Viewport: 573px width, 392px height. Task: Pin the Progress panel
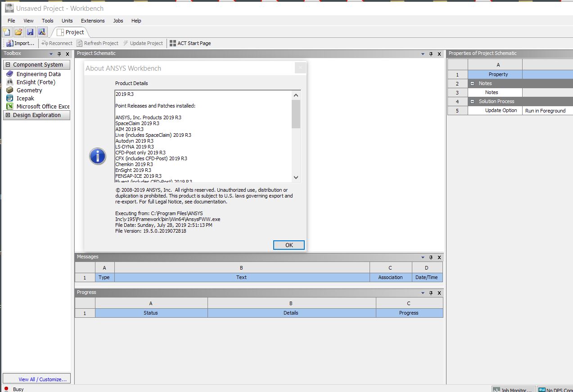[x=431, y=293]
